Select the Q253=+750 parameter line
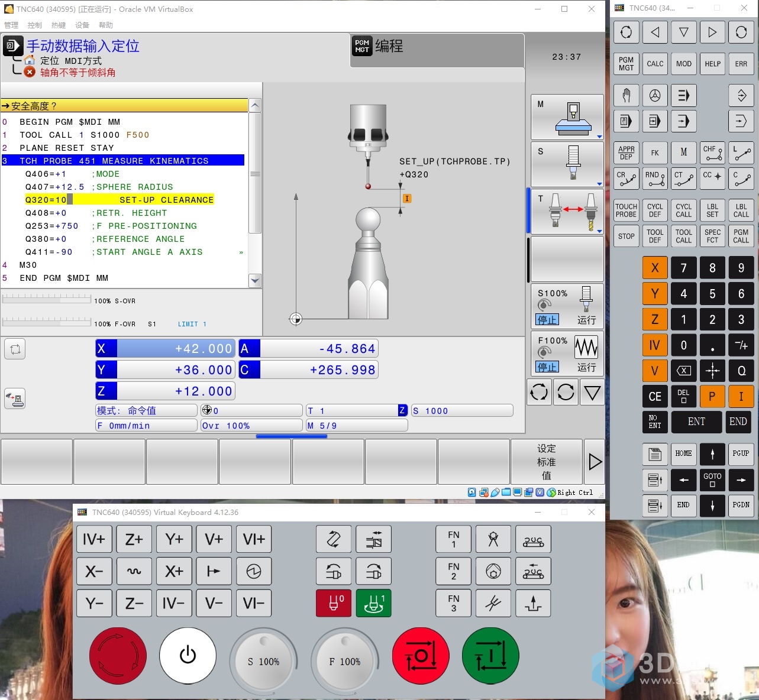The height and width of the screenshot is (700, 759). click(x=111, y=226)
